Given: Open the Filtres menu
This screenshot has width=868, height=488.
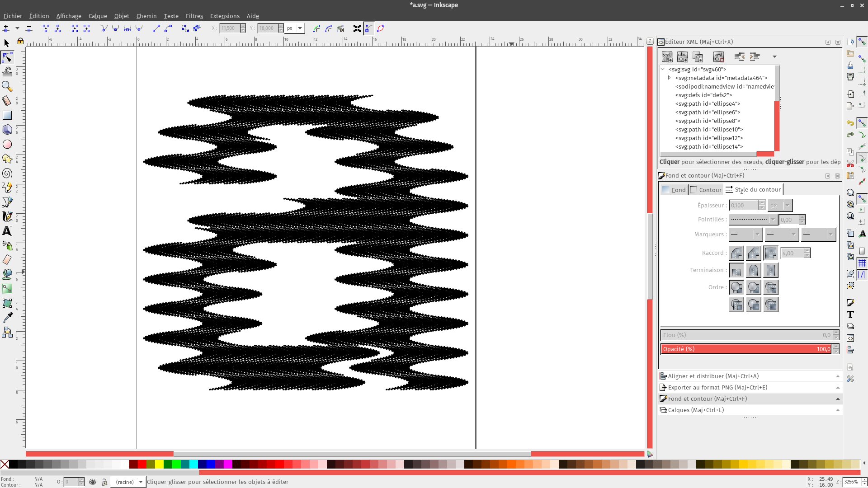Looking at the screenshot, I should pos(194,16).
